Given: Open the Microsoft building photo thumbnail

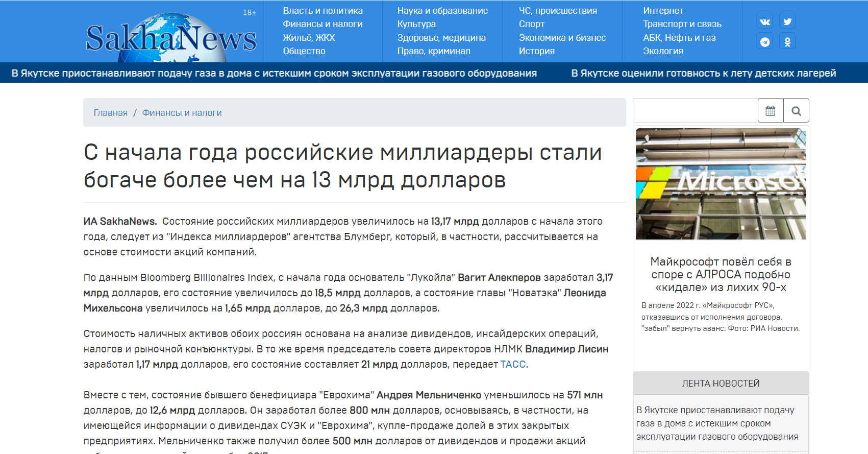Looking at the screenshot, I should pos(721,184).
